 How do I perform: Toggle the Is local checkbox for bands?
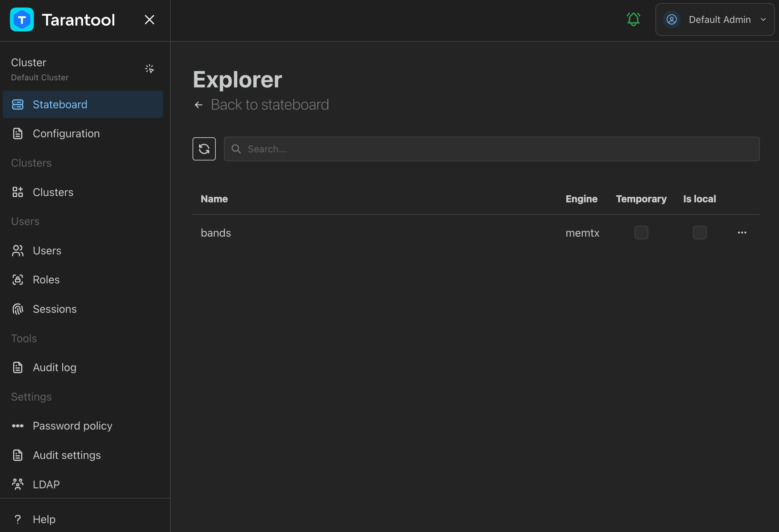coord(699,233)
